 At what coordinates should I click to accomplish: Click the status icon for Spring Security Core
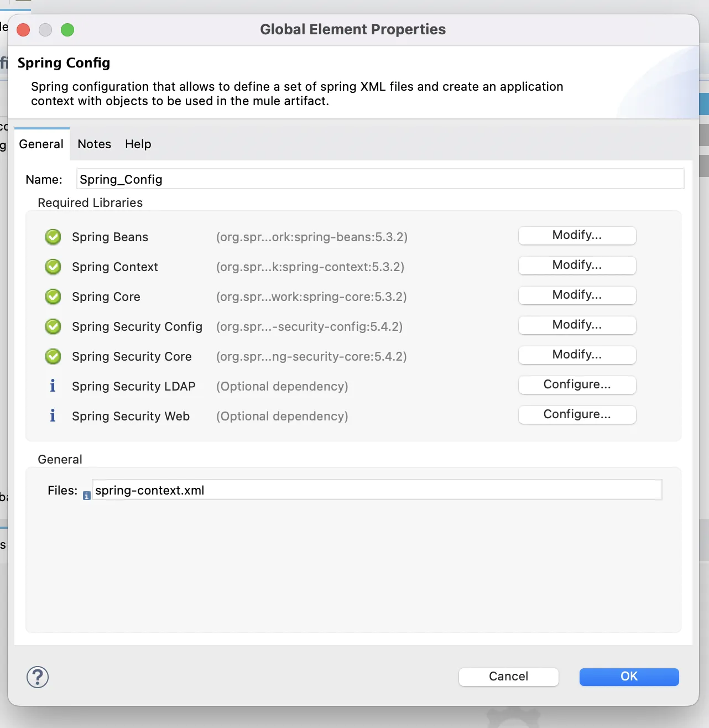[x=53, y=357]
